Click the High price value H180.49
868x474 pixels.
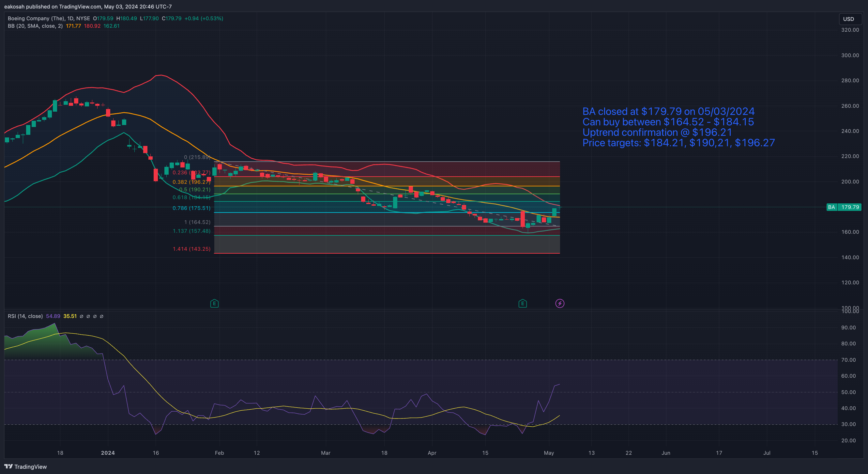point(126,19)
